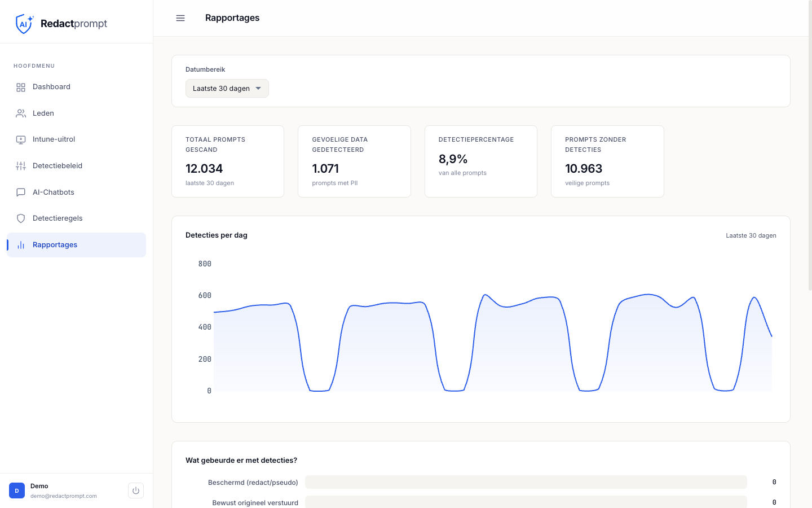Select the active Rapportages menu item
Screen dimensions: 812x508
(76, 245)
